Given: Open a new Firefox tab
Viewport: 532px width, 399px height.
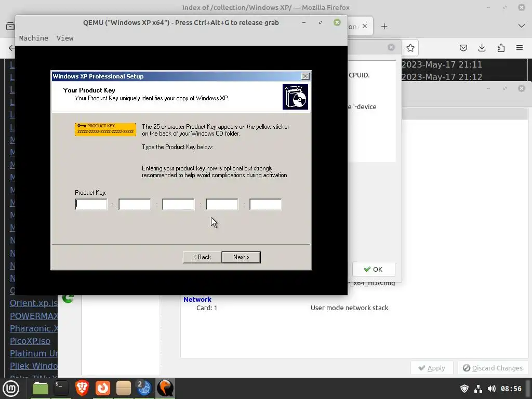Looking at the screenshot, I should pos(384,26).
